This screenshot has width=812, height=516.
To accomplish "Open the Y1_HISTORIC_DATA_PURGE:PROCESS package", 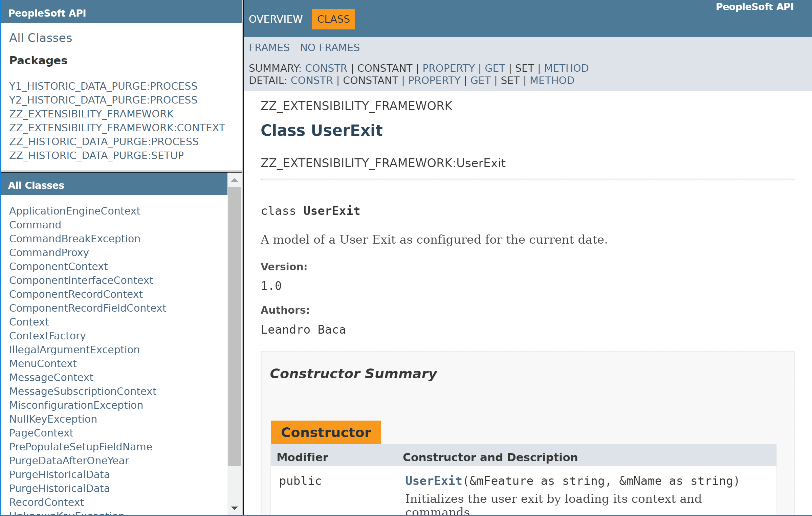I will 103,86.
